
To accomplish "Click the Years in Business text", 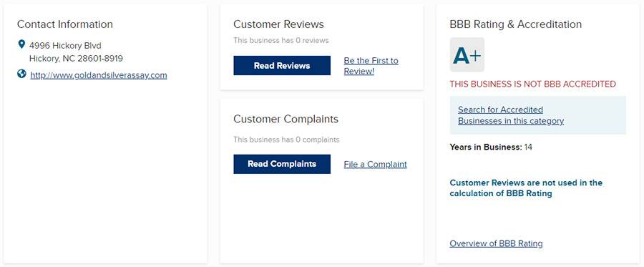I will 491,147.
